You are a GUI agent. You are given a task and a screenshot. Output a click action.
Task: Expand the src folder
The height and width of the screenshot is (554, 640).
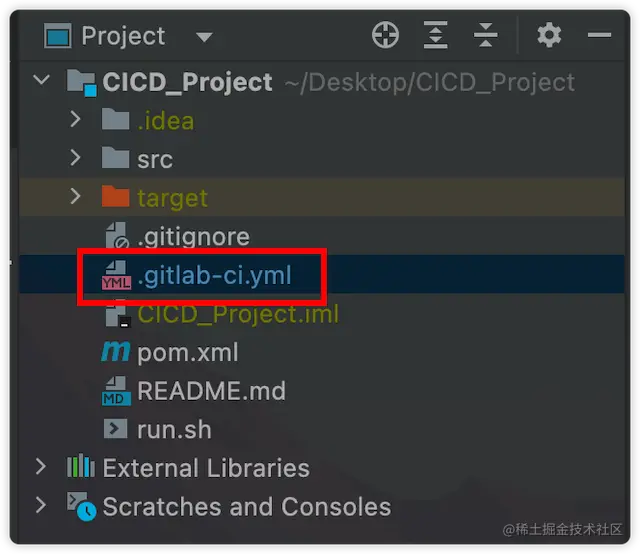coord(75,158)
